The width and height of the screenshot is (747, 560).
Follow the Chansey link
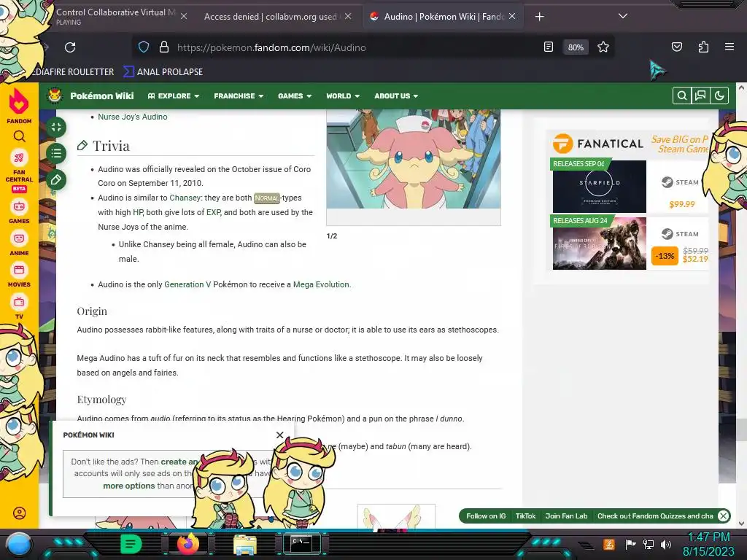(185, 198)
